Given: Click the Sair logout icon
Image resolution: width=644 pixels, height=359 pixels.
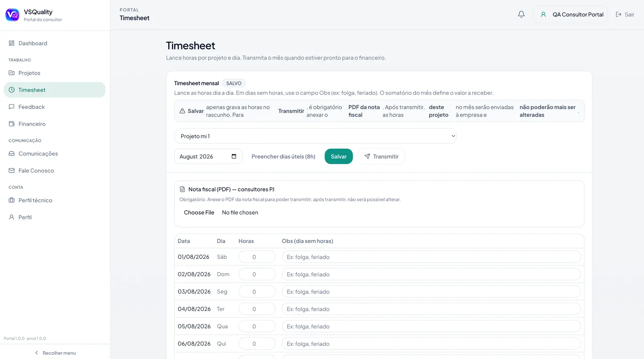Looking at the screenshot, I should pyautogui.click(x=619, y=14).
